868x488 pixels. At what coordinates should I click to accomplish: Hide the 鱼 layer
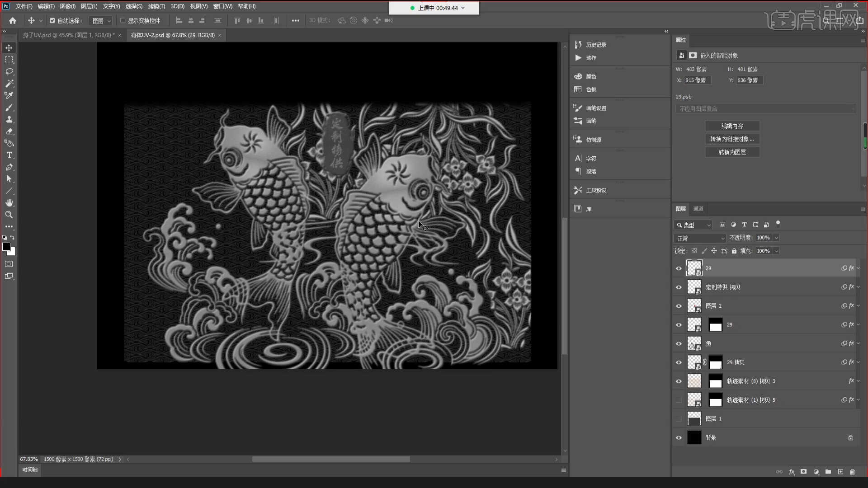[679, 344]
